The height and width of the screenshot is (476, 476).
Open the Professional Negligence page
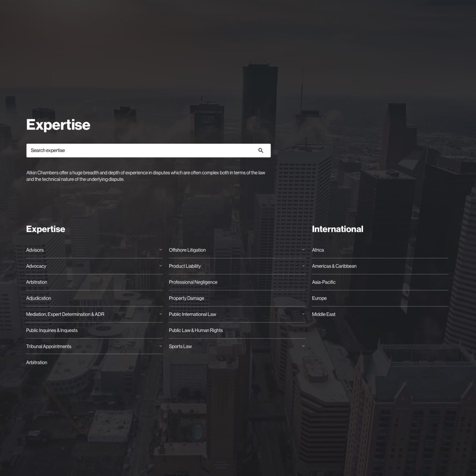[193, 282]
